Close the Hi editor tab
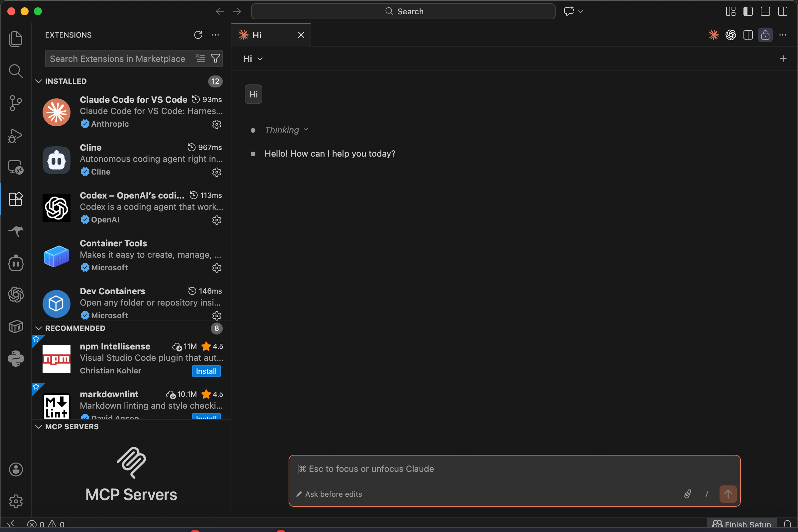The width and height of the screenshot is (798, 532). click(301, 35)
